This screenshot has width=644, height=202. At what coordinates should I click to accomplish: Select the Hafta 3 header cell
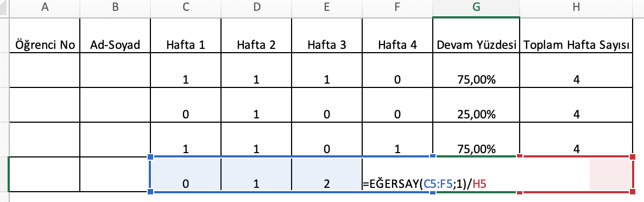[326, 35]
